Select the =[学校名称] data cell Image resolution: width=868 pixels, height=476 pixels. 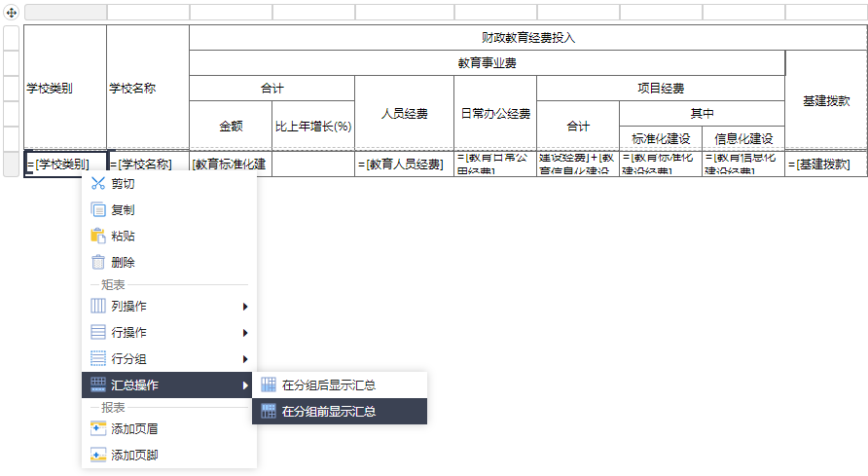click(x=148, y=164)
